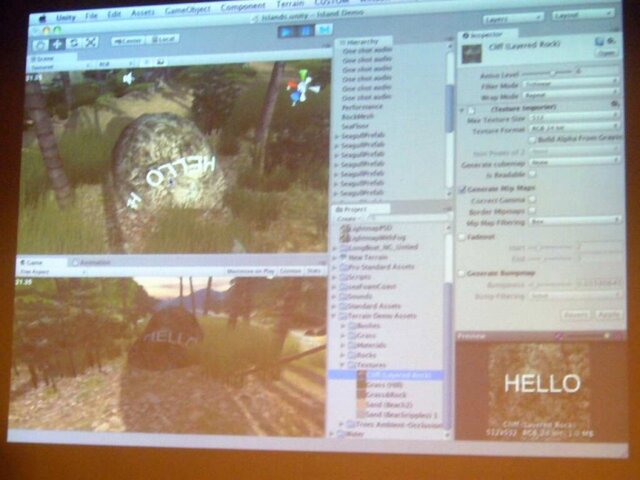Click the Apple menu icon
Screen dimensions: 640x480
point(42,19)
